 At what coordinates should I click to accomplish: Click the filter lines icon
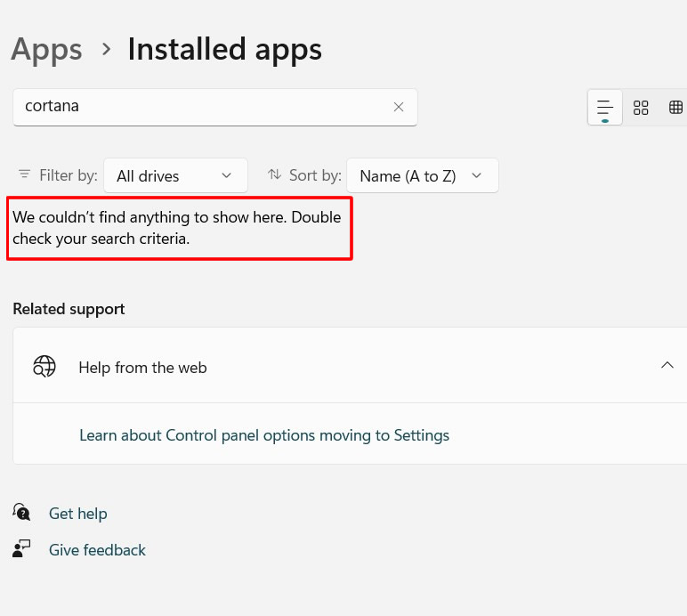[24, 174]
